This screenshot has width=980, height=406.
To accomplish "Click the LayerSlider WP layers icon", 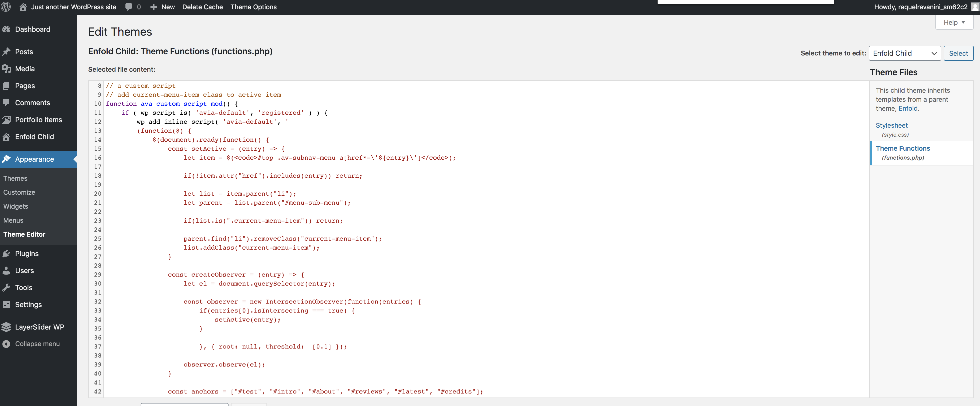I will point(6,327).
